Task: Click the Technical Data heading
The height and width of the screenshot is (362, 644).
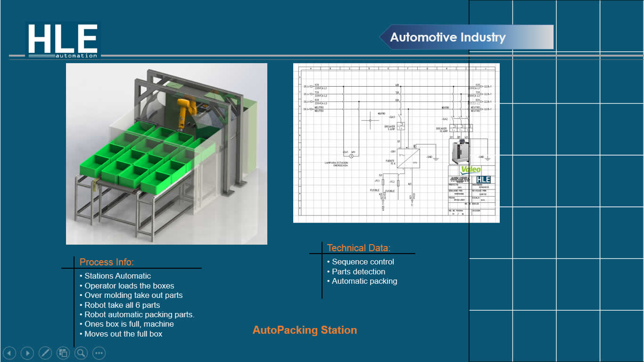Action: [359, 248]
